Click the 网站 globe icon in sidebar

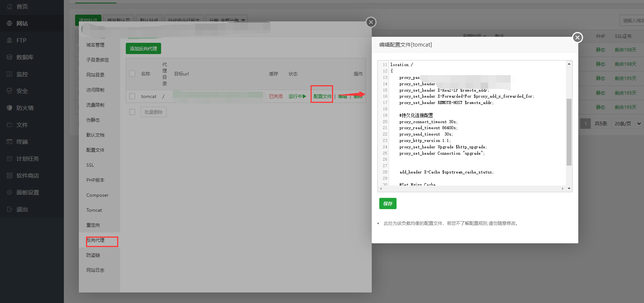(9, 23)
